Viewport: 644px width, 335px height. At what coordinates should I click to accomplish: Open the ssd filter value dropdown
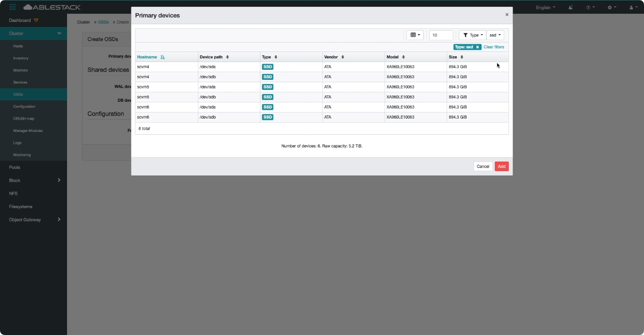pyautogui.click(x=495, y=35)
